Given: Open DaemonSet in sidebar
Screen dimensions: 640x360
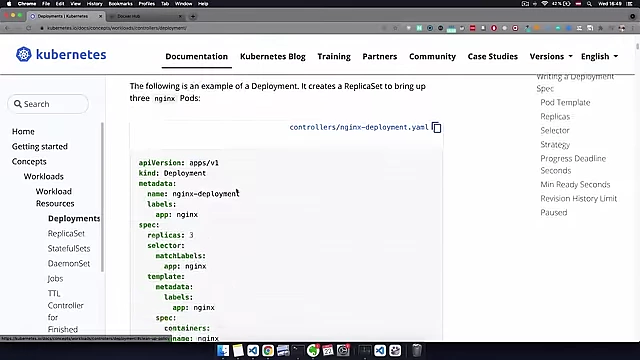Looking at the screenshot, I should 69,263.
